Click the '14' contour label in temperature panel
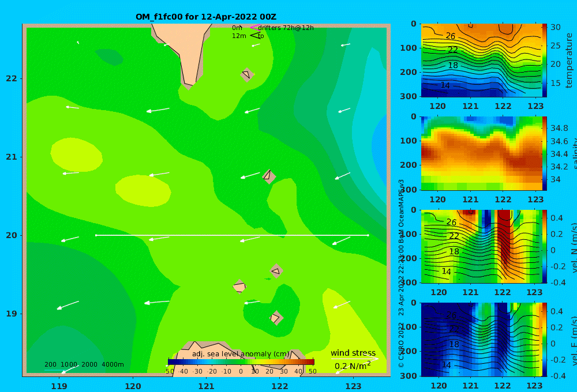Screen dimensions: 577x392 coord(445,85)
